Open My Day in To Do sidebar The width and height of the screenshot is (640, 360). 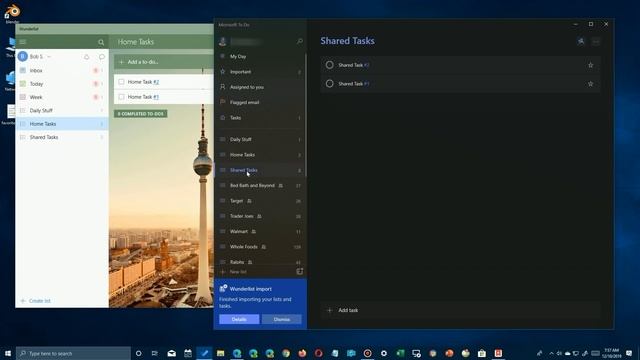(x=260, y=56)
